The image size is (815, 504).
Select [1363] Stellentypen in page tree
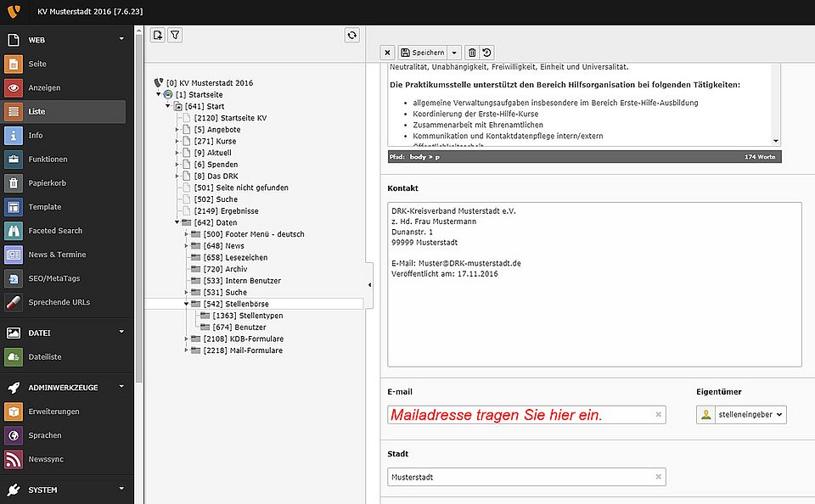point(247,316)
